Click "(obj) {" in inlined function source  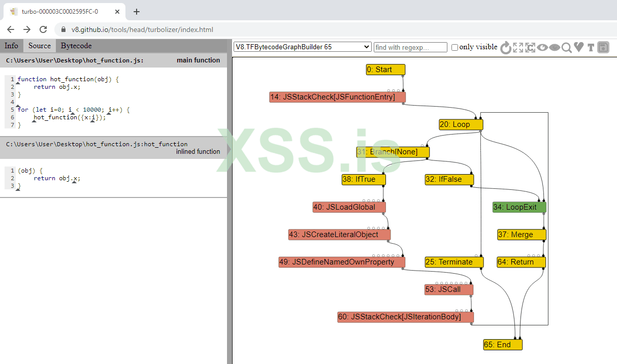[30, 171]
